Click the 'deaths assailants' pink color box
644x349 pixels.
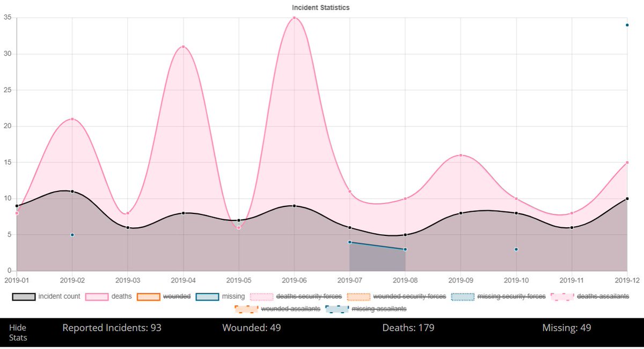561,296
